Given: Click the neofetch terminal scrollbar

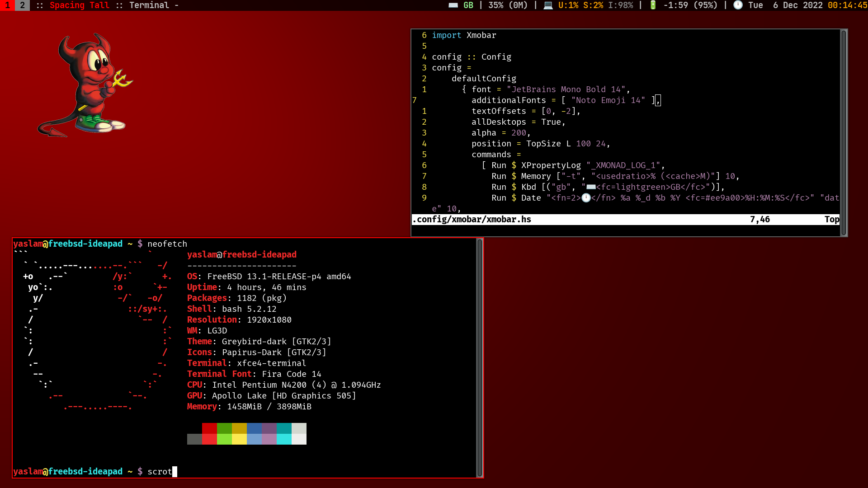Looking at the screenshot, I should (480, 357).
